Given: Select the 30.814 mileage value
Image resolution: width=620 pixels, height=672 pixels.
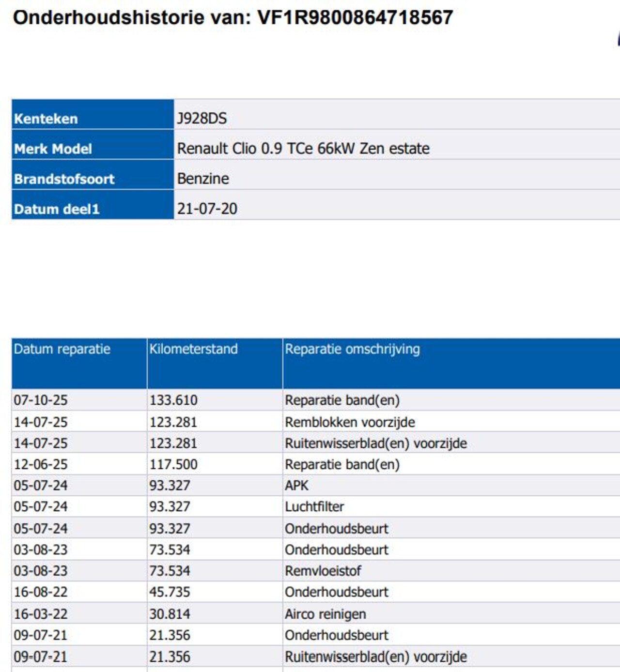Looking at the screenshot, I should pos(170,614).
